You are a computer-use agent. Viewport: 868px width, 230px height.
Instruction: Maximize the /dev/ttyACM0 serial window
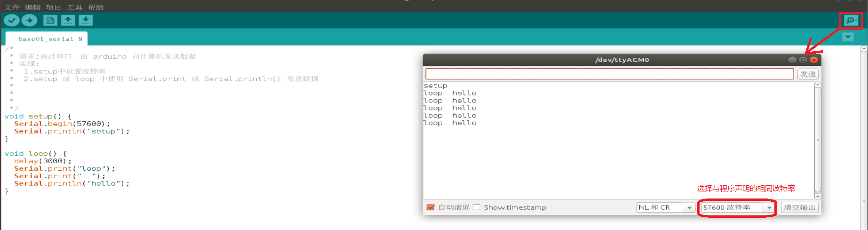click(x=803, y=60)
